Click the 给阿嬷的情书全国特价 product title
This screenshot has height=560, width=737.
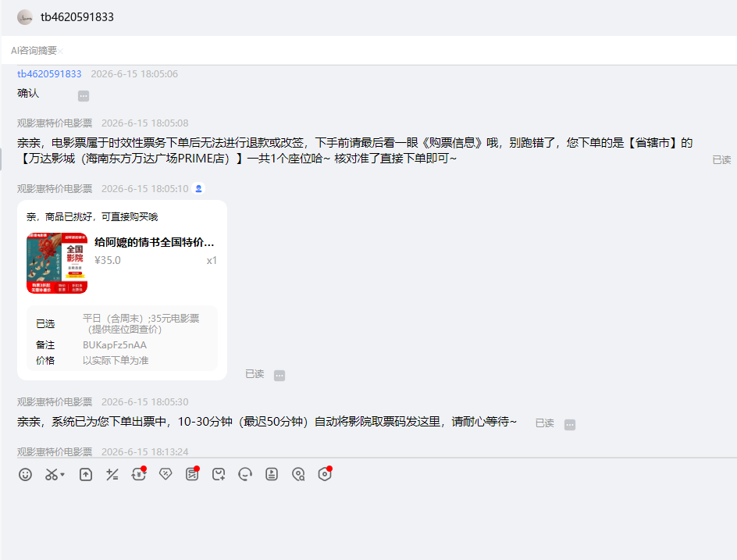[x=154, y=242]
